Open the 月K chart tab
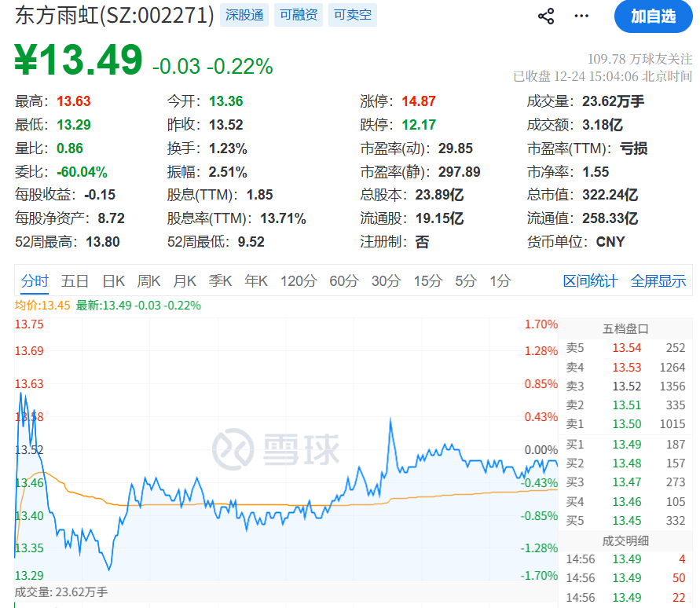Viewport: 700px width, 608px height. pos(185,281)
